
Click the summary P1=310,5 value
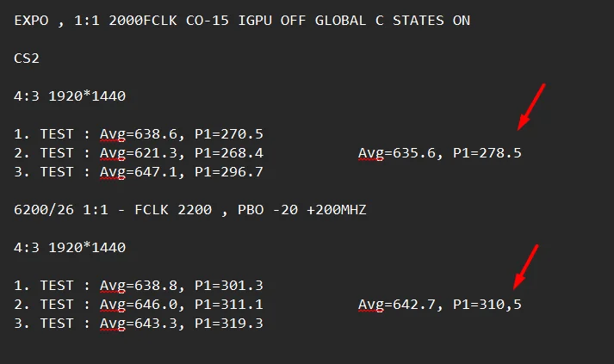[x=487, y=305]
